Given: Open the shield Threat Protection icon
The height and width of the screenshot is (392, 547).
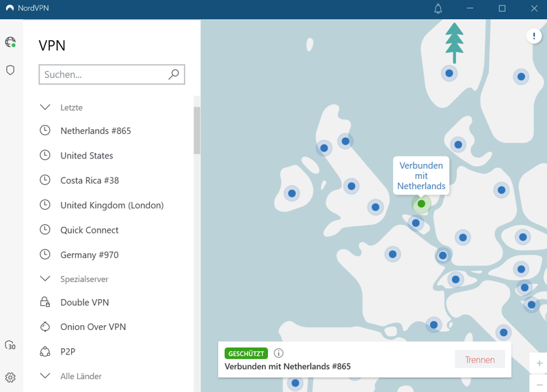Looking at the screenshot, I should (x=10, y=70).
